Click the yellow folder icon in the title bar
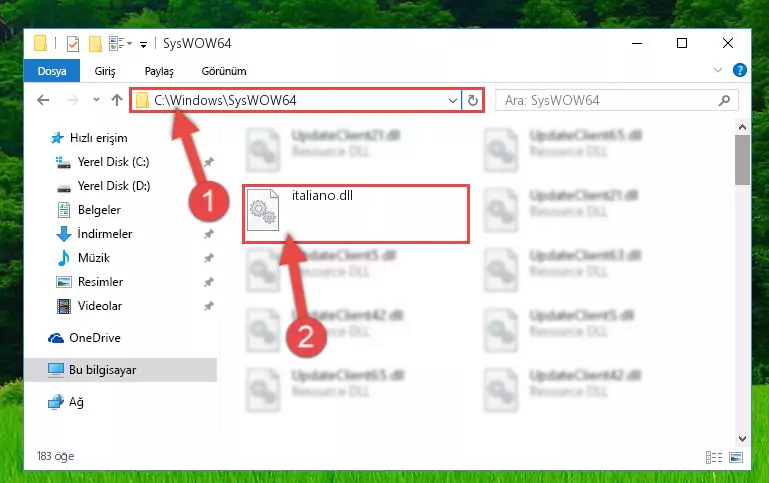Screen dimensions: 769x483 (41, 44)
